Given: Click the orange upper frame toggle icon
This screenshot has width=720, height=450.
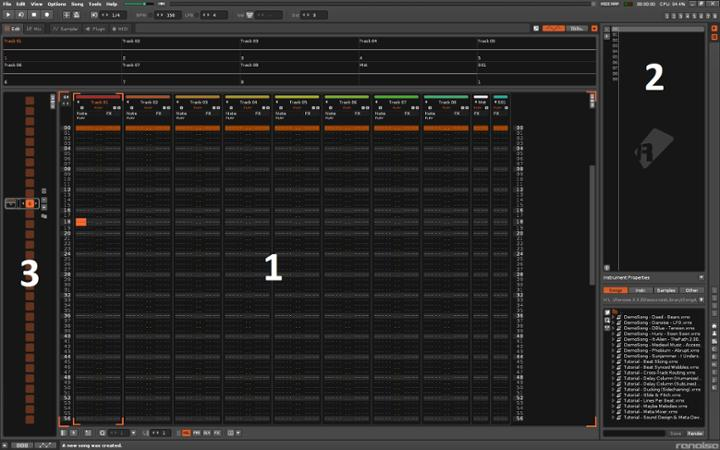Looking at the screenshot, I should point(594,28).
